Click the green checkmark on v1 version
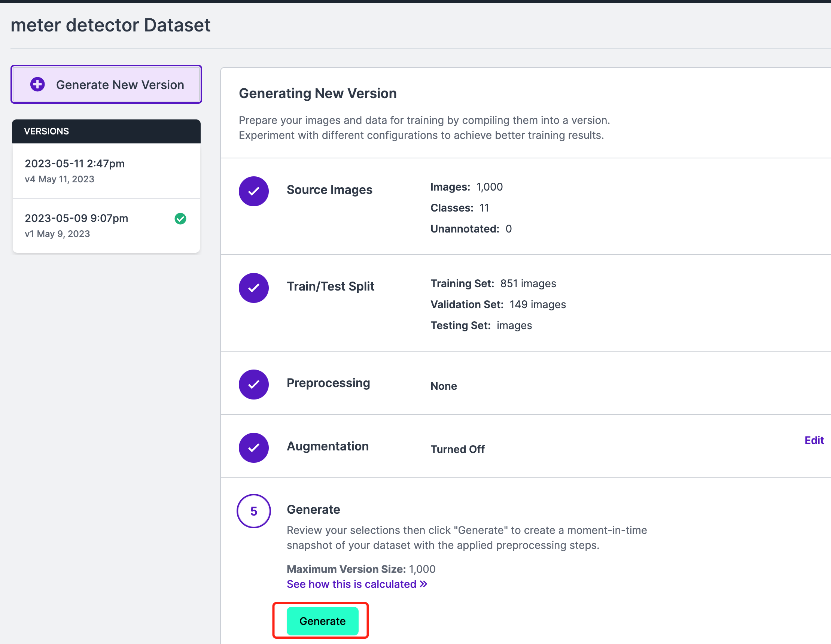 180,218
